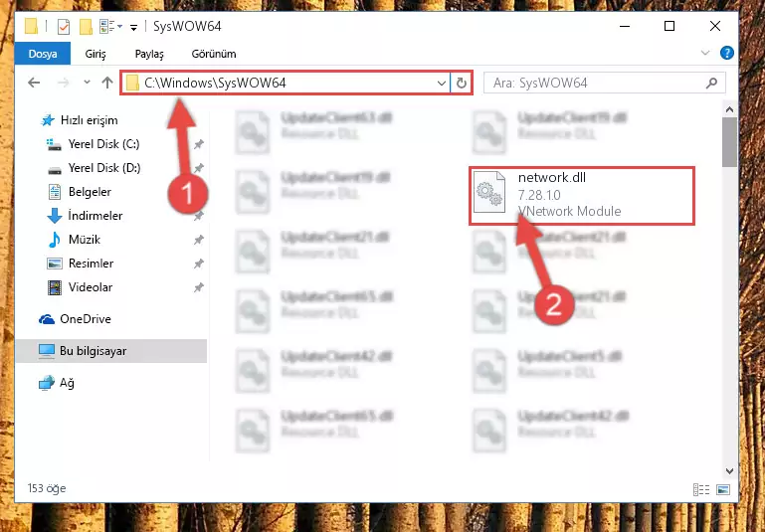Open recent locations dropdown arrow

click(87, 83)
